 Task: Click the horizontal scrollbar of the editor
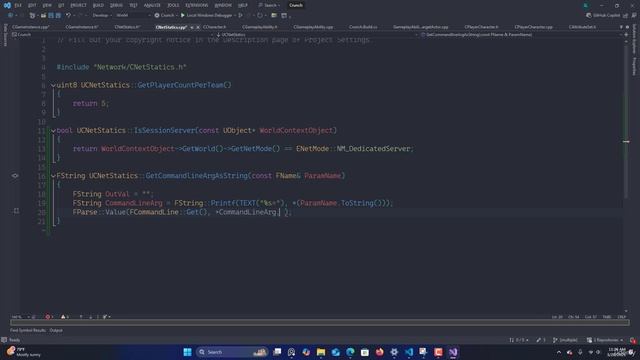coord(320,322)
